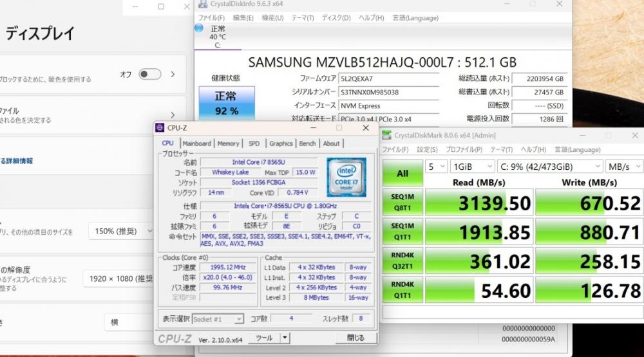The width and height of the screenshot is (644, 357).
Task: Click the Intel Core i7 logo in CPU-Z
Action: coord(346,178)
